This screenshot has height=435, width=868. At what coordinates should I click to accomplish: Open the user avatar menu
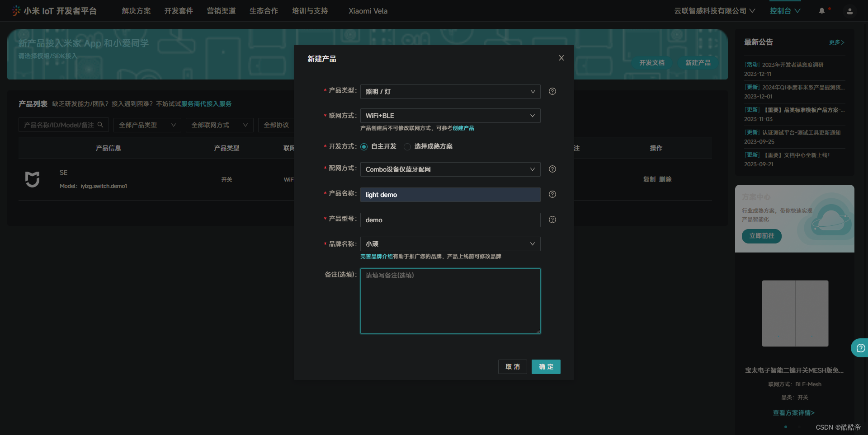849,11
